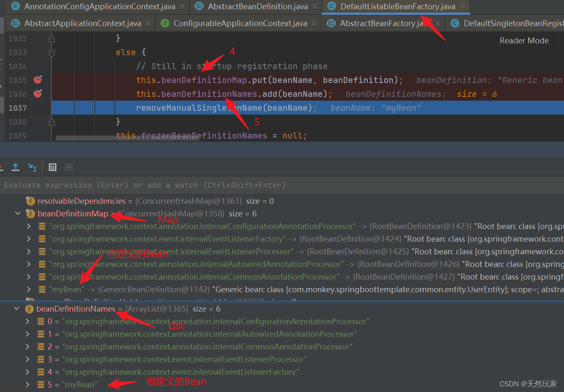Click the interface icon on ConfigurableApplicationContext.java tab
This screenshot has height=392, width=564.
point(165,23)
